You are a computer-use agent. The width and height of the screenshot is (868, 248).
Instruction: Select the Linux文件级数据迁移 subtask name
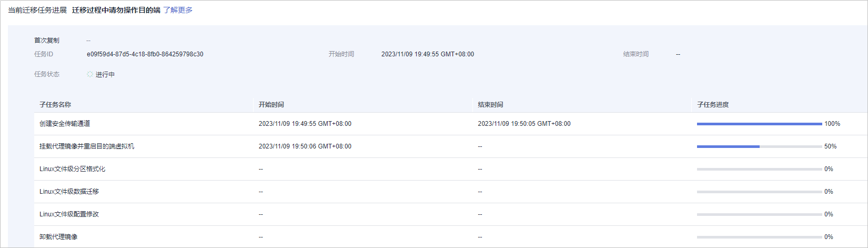[x=69, y=192]
